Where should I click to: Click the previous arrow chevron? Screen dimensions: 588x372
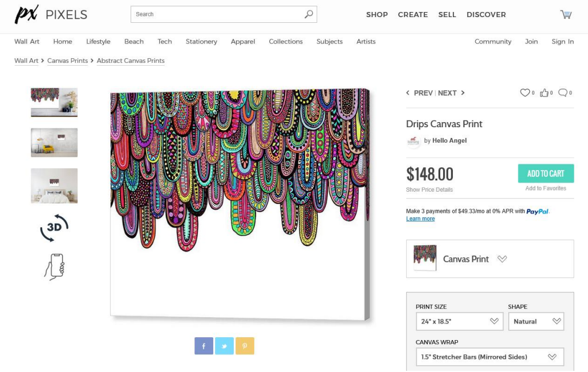(408, 92)
